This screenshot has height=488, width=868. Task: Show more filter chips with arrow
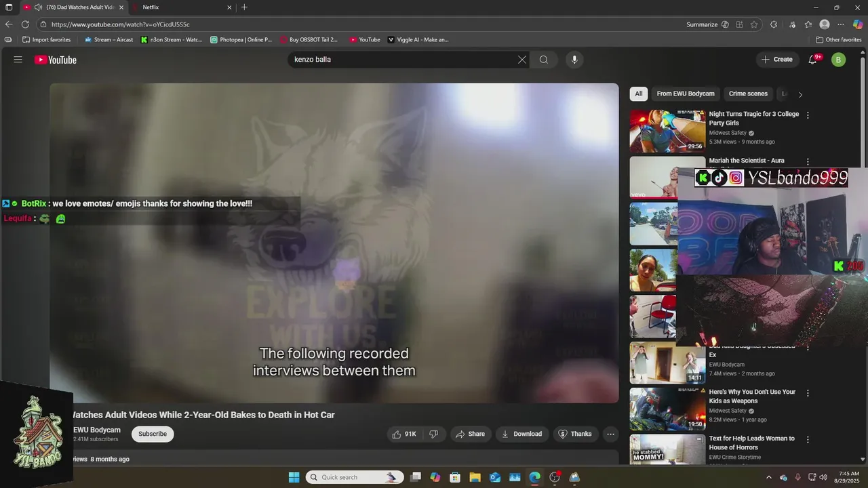800,94
